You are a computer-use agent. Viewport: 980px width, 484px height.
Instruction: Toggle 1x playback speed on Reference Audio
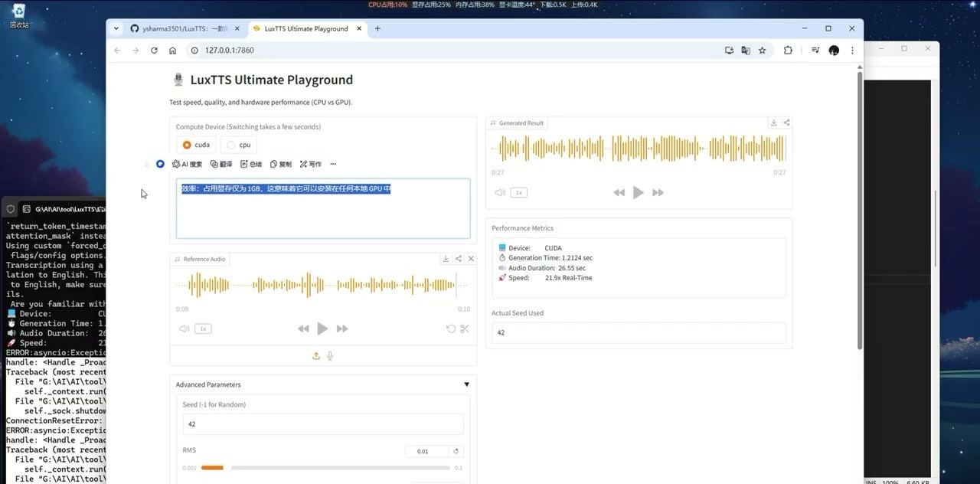[202, 329]
